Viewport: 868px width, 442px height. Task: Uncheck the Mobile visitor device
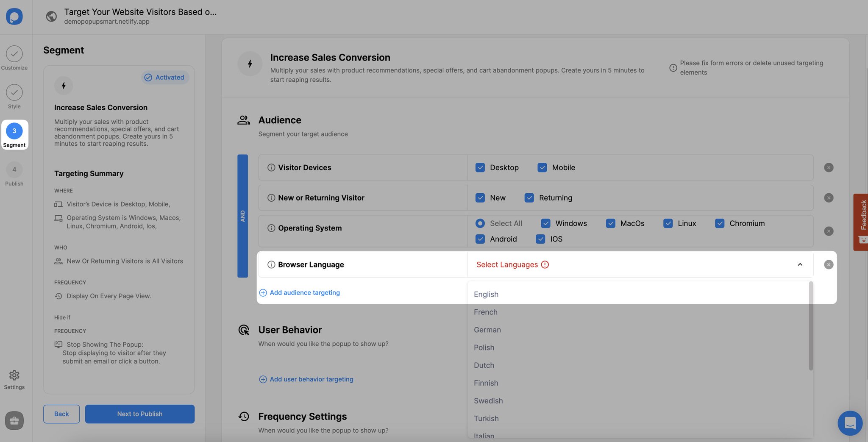pyautogui.click(x=542, y=167)
